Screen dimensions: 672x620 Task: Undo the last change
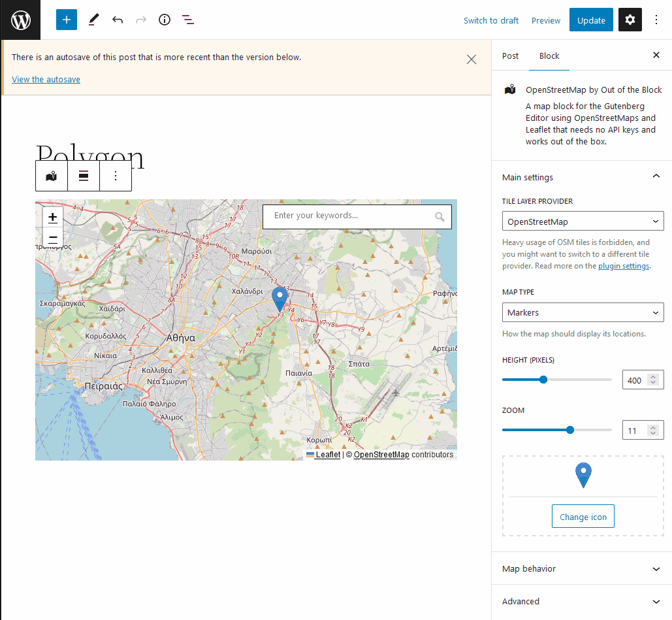point(118,20)
